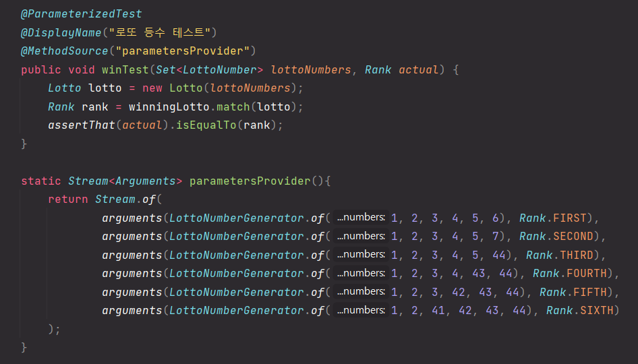Click the return keyword
Viewport: 638px width, 364px height.
[68, 200]
